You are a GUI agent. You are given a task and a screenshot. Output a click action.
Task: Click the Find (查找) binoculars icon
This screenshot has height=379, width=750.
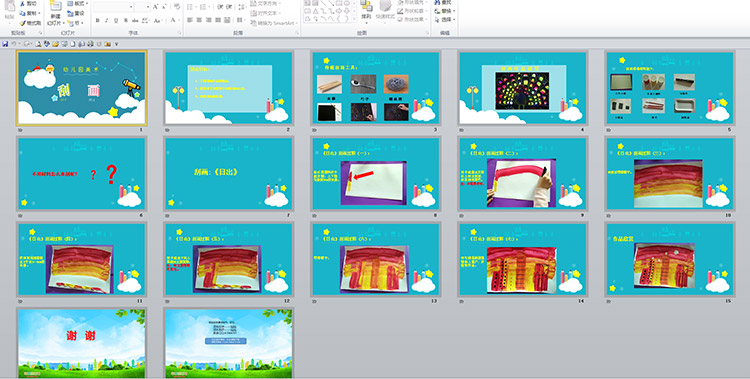click(438, 2)
